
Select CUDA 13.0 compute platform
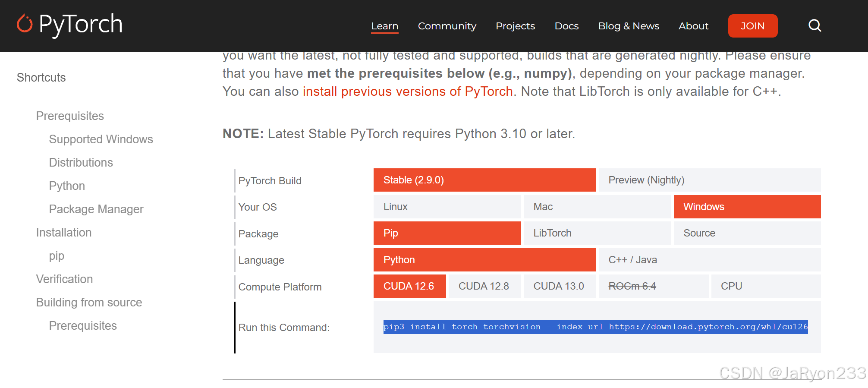(559, 286)
